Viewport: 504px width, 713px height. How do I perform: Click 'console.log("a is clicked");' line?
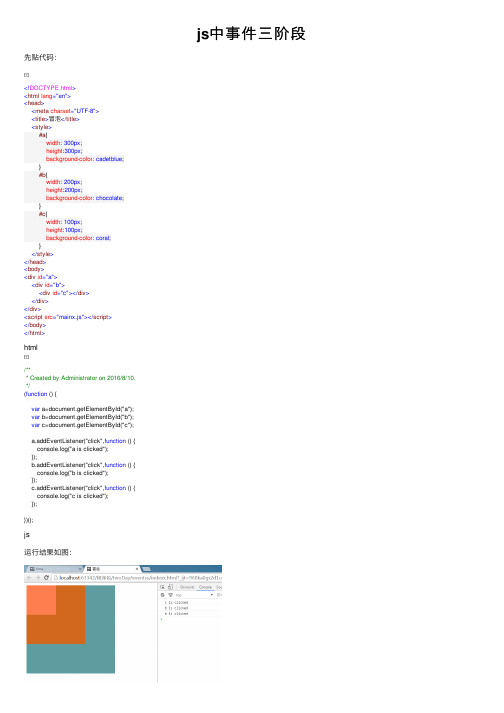point(72,449)
